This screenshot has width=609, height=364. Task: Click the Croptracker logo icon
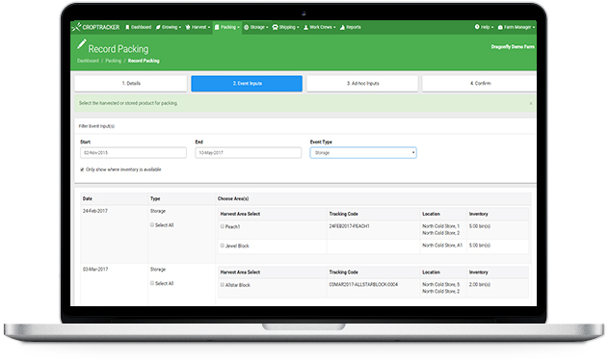76,27
